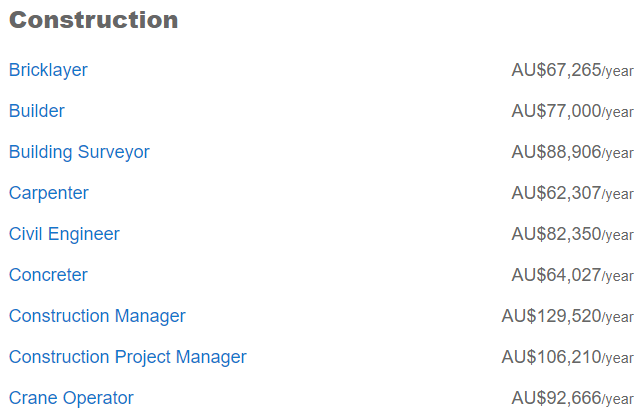Click the Construction section heading
642x417 pixels.
[x=93, y=20]
